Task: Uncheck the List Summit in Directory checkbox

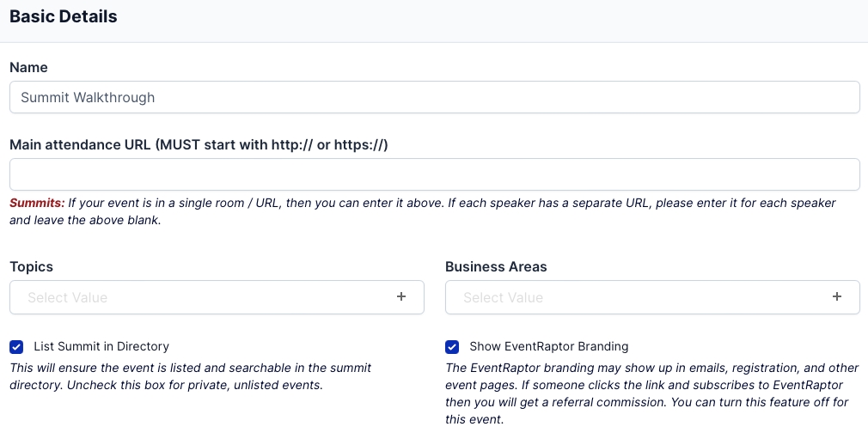Action: click(x=16, y=347)
